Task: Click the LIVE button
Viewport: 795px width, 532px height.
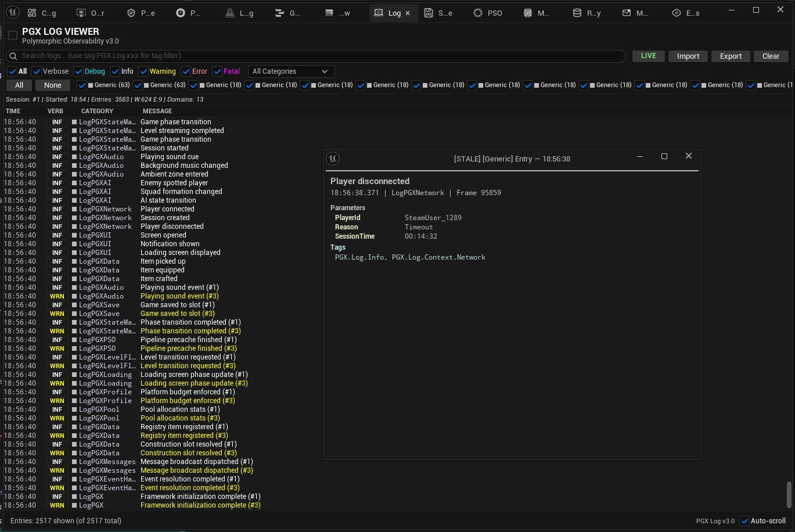Action: click(x=648, y=56)
